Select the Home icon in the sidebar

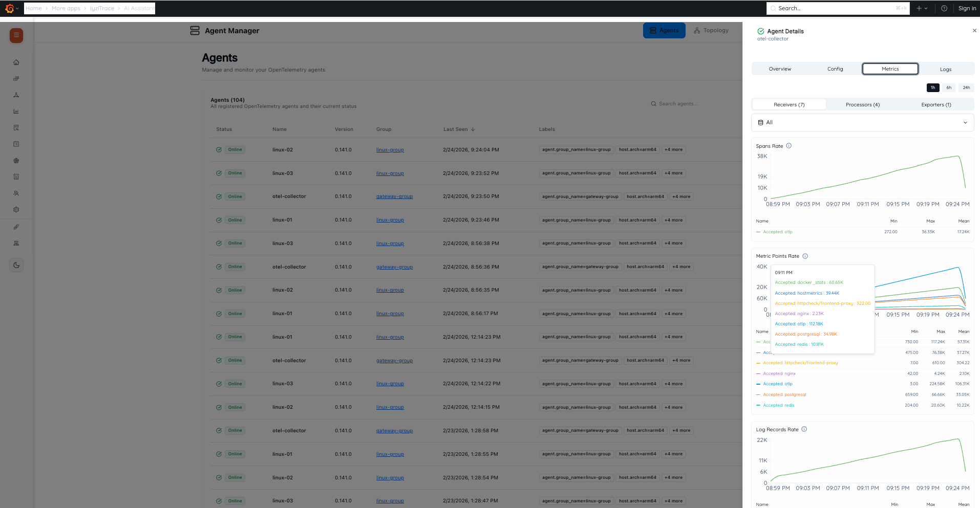[16, 62]
